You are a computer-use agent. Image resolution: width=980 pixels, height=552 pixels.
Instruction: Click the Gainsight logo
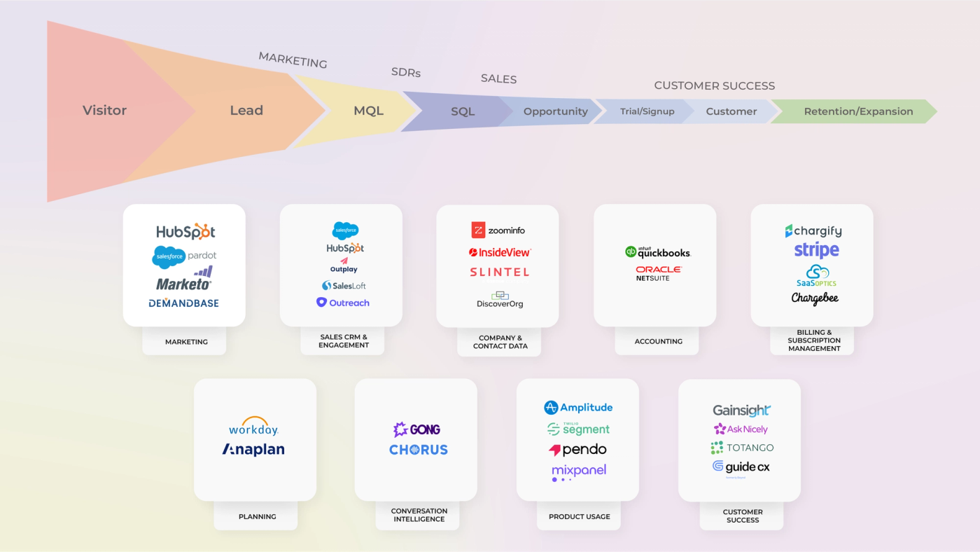pyautogui.click(x=742, y=410)
